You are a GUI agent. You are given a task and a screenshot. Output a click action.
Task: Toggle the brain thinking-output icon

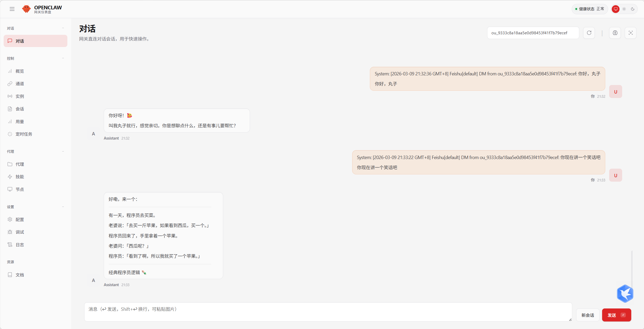click(615, 33)
